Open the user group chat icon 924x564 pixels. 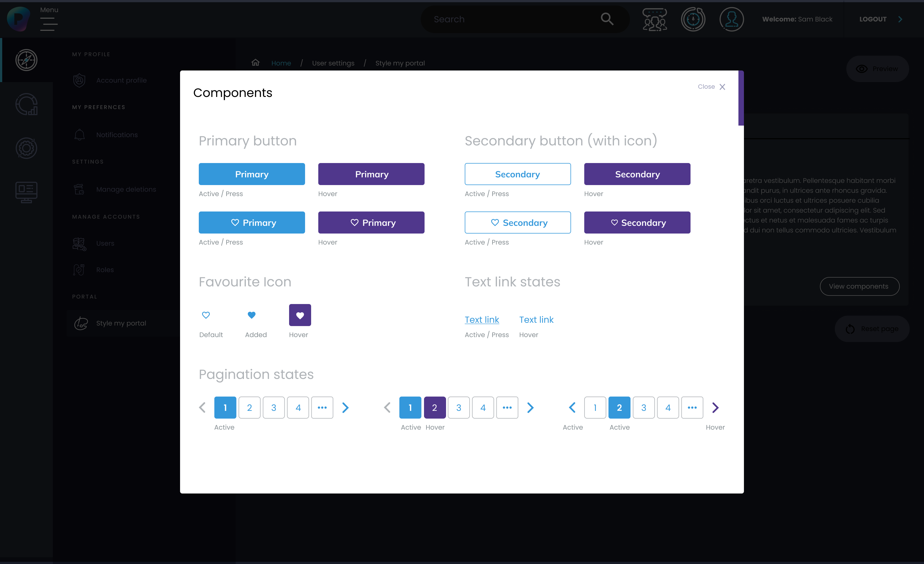(654, 19)
